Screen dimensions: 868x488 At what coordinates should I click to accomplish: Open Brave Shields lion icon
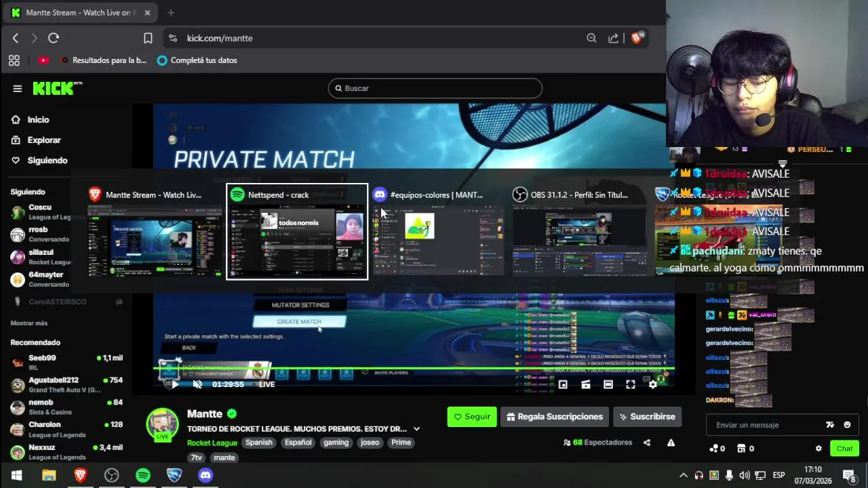pos(636,38)
